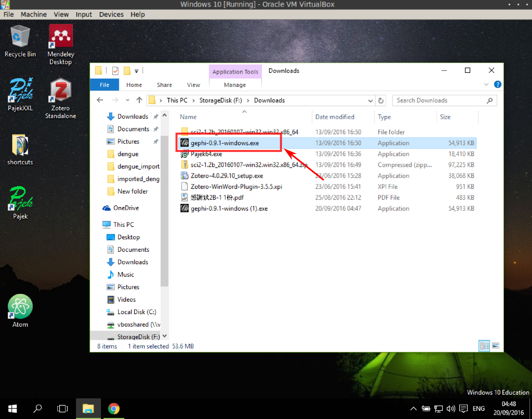Open the Home ribbon tab
532x419 pixels.
pos(134,85)
